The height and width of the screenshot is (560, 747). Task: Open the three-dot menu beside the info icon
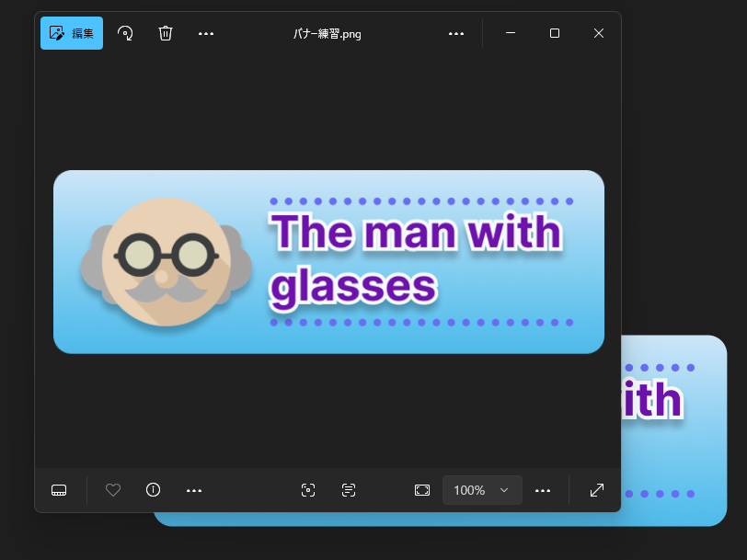194,490
